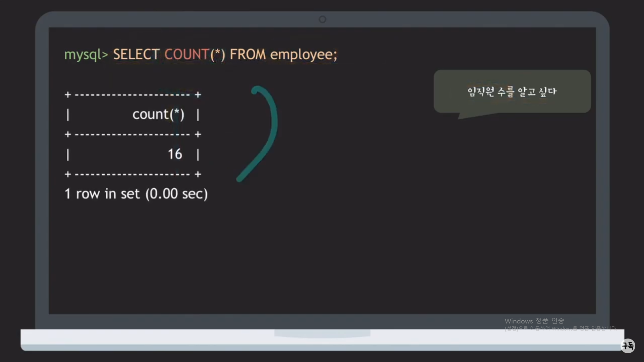Click the orange COUNT keyword
The height and width of the screenshot is (362, 644).
coord(186,55)
